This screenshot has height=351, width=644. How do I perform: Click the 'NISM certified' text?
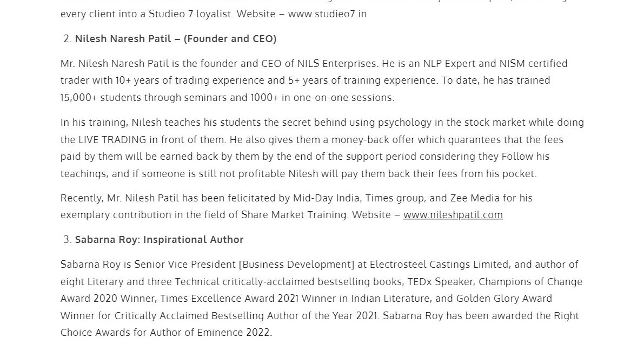click(533, 64)
